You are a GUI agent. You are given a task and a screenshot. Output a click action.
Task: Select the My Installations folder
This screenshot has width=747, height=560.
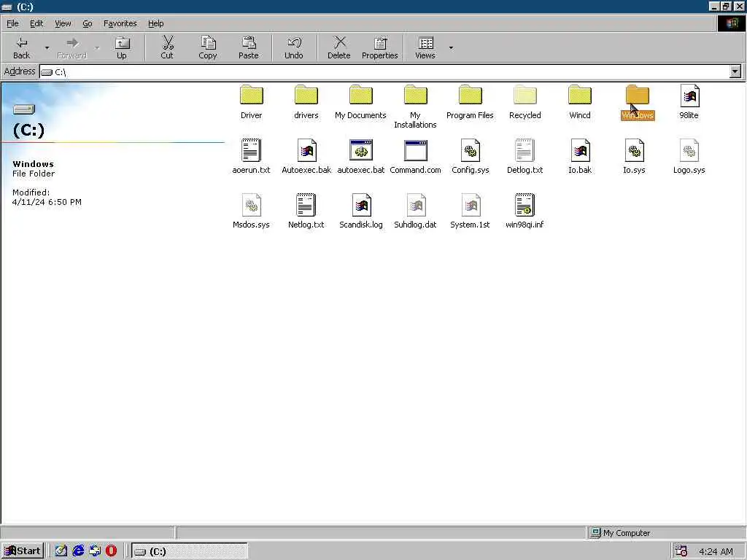[415, 107]
